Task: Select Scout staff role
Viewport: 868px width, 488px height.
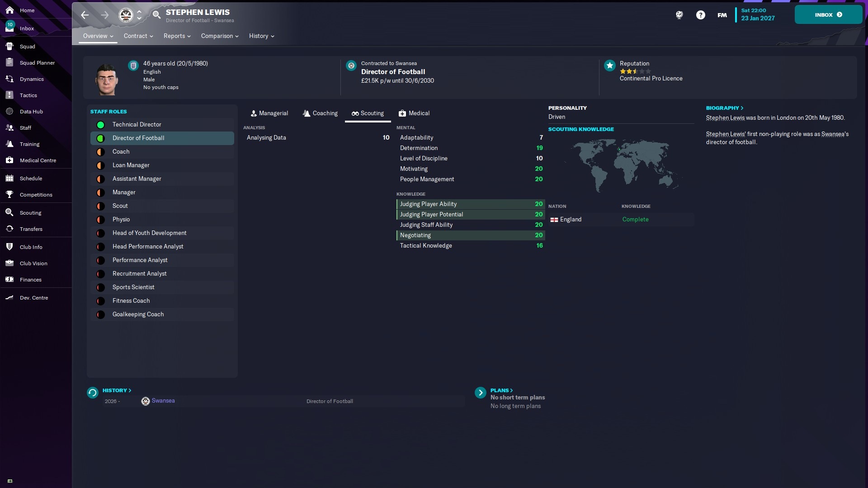Action: [x=162, y=206]
